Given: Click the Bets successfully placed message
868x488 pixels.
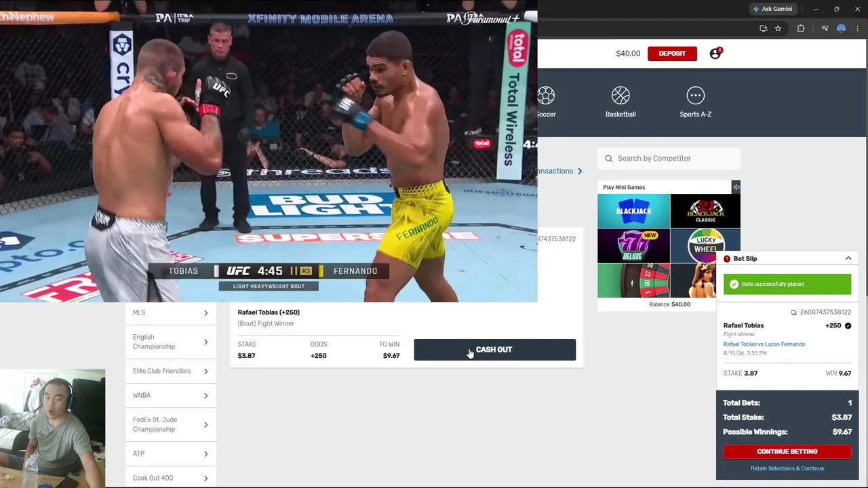Looking at the screenshot, I should [773, 284].
